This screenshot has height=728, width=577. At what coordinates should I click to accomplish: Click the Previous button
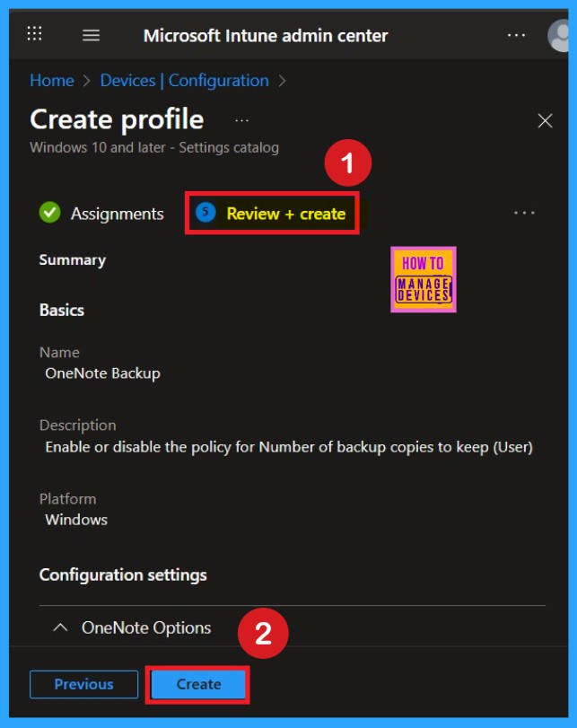[84, 684]
